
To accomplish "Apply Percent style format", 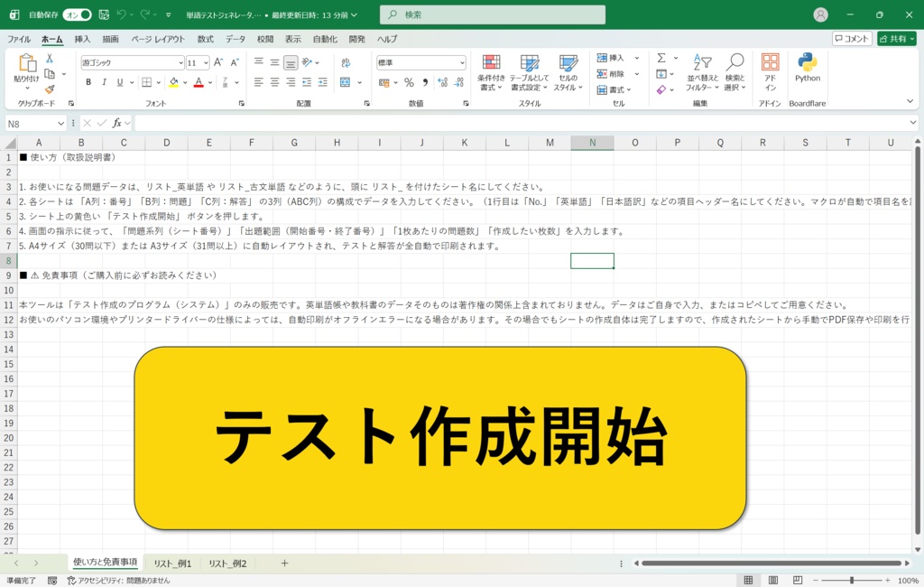I will (x=409, y=82).
